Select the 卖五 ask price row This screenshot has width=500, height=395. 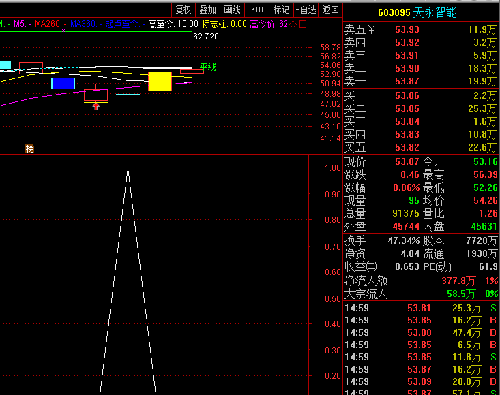tap(421, 30)
